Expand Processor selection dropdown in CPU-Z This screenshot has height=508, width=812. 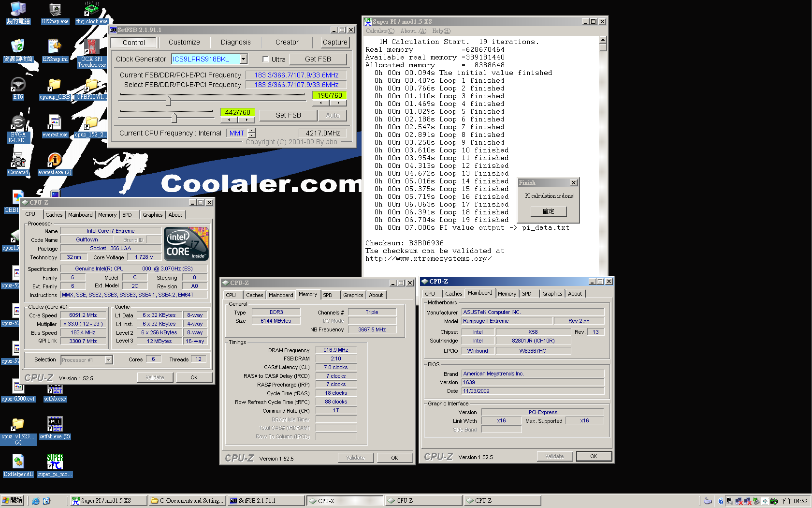[108, 360]
